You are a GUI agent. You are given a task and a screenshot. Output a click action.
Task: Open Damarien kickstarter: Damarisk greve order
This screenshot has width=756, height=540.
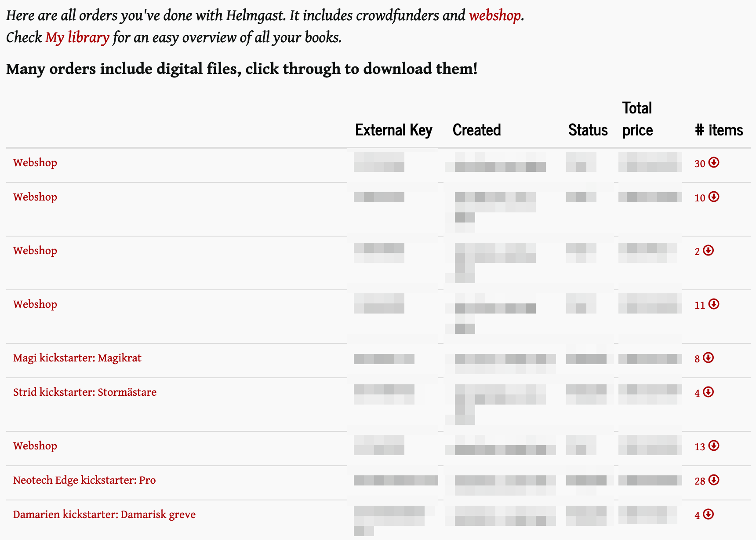point(104,514)
